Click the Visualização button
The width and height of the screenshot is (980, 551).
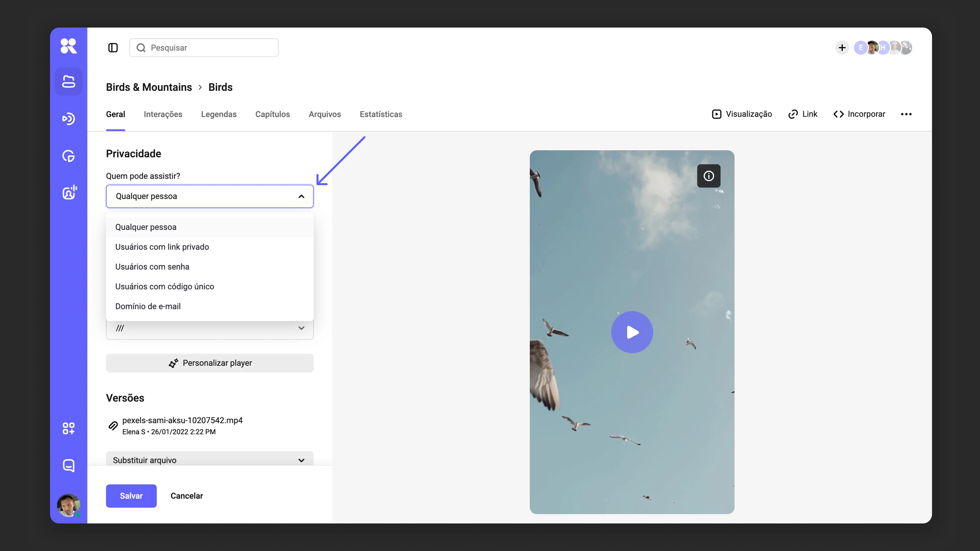point(741,114)
